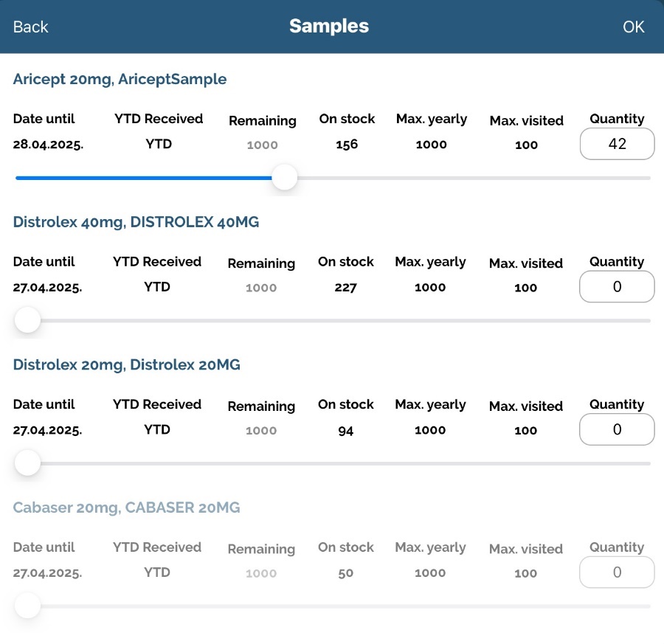Viewport: 664px width, 644px height.
Task: Focus the Distrolex 20mg quantity field
Action: (617, 429)
